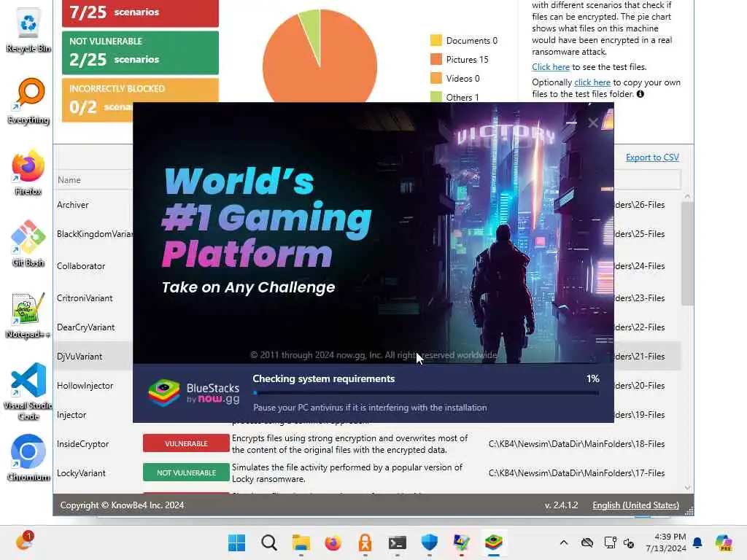Click the 17-Files path for LockyVariant
Image resolution: width=747 pixels, height=560 pixels.
[x=576, y=472]
